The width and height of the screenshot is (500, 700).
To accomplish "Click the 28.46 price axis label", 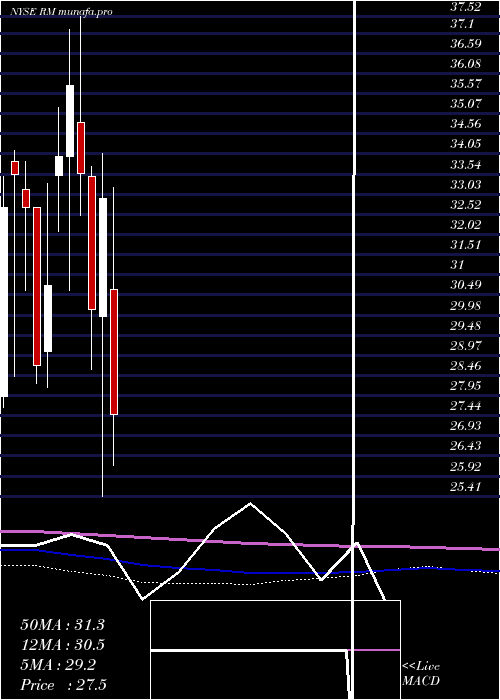I will point(466,366).
